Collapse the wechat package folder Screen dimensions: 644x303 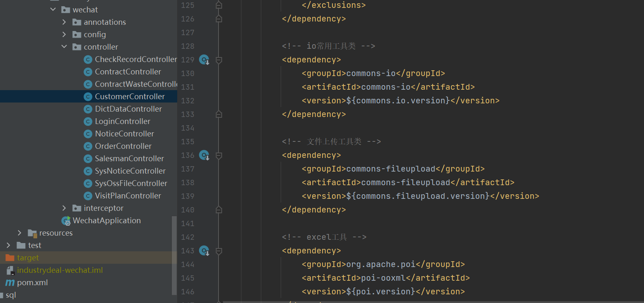[53, 10]
